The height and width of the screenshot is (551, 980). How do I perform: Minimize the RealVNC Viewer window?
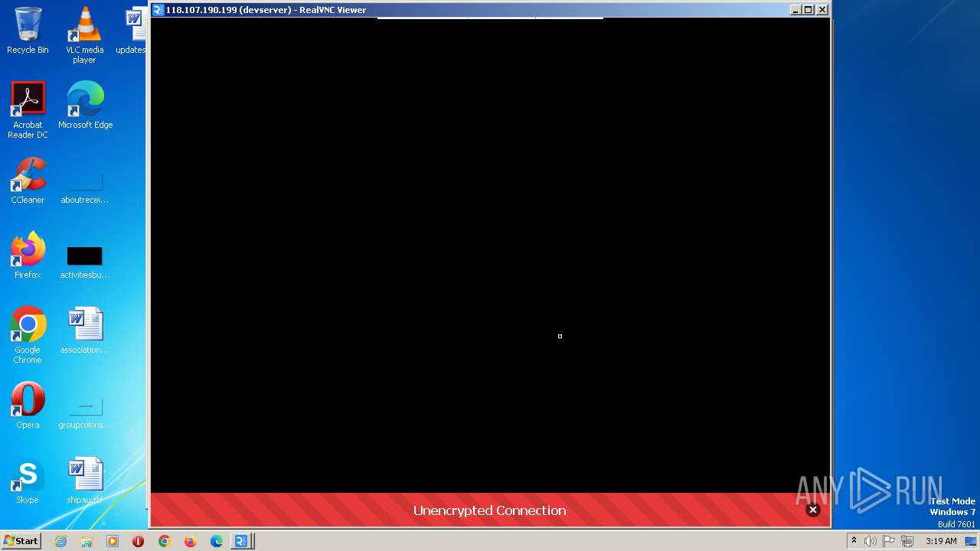[x=795, y=10]
